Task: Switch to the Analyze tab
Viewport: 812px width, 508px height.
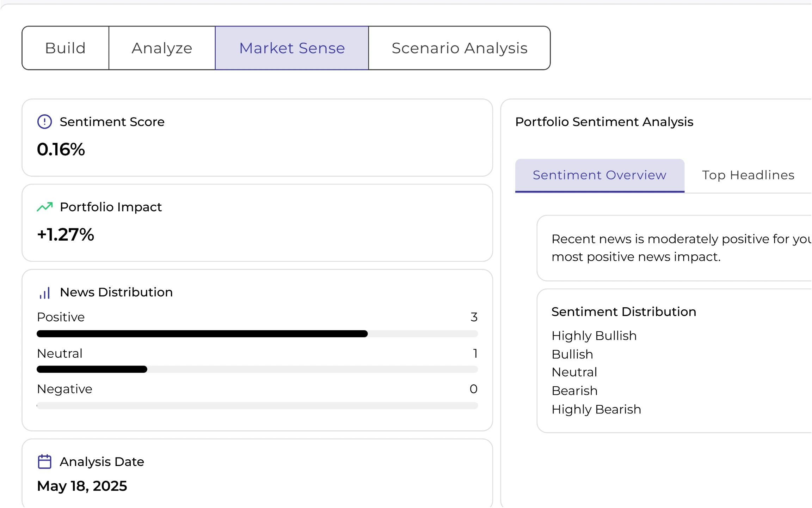Action: click(162, 48)
